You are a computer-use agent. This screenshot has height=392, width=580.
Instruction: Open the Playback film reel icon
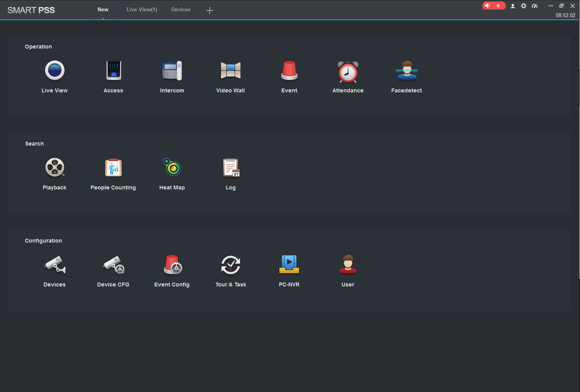coord(55,168)
